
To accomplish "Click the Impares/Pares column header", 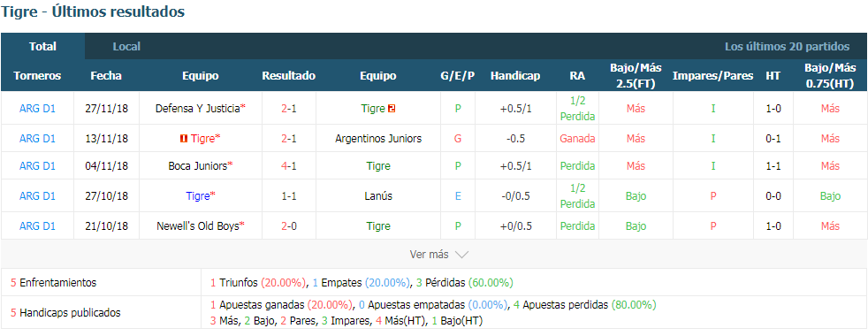I will coord(712,76).
